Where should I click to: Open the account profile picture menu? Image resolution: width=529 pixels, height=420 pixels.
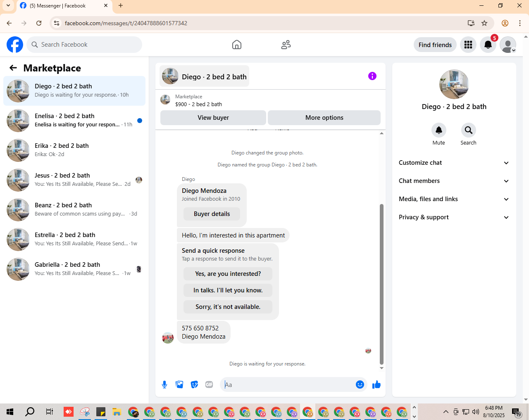(x=508, y=45)
